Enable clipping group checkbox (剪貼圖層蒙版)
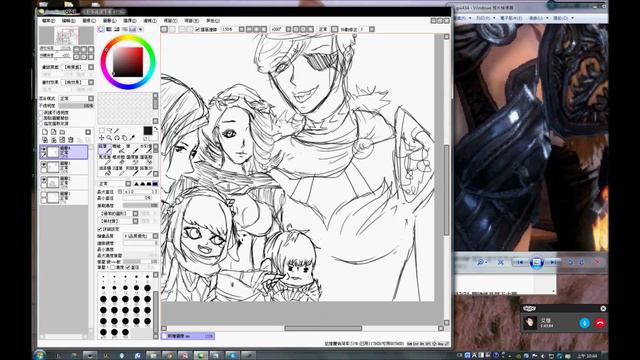This screenshot has width=640, height=360. 41,118
